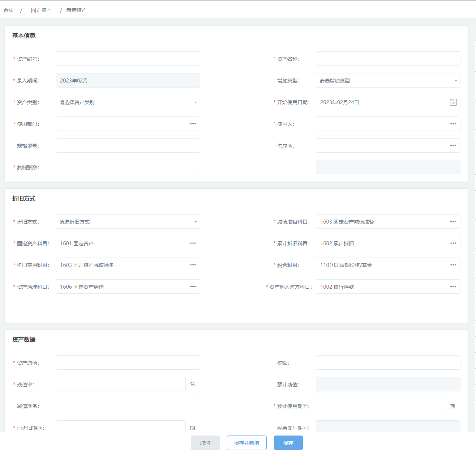This screenshot has height=450, width=476.
Task: Expand the 折旧方式 dropdown
Action: pos(128,221)
